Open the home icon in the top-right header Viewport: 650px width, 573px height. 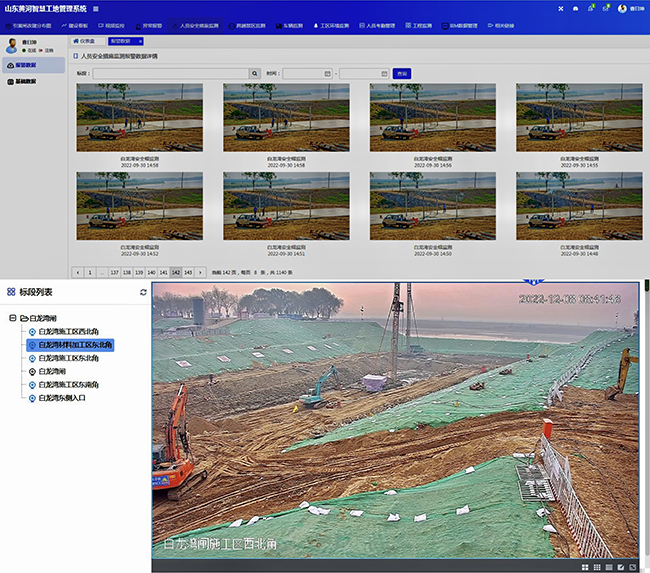575,9
